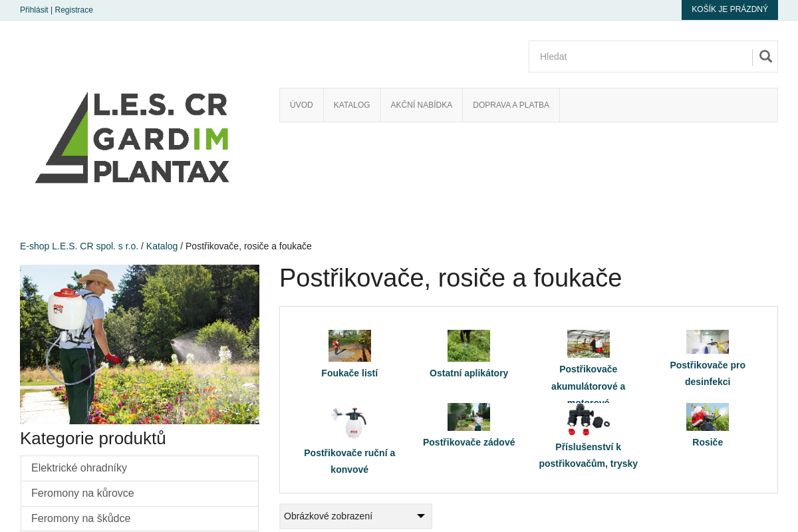Screen dimensions: 798x532
Task: Open the Foukače listí category thumbnail
Action: pyautogui.click(x=350, y=346)
